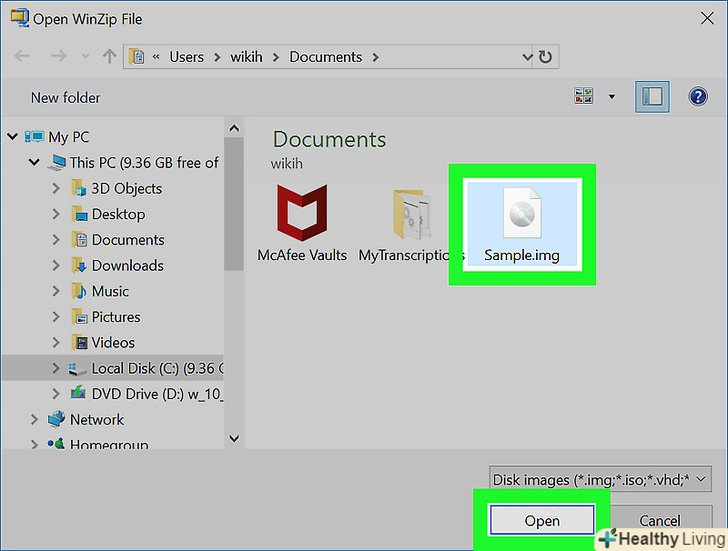Click the Cancel button

click(x=660, y=520)
